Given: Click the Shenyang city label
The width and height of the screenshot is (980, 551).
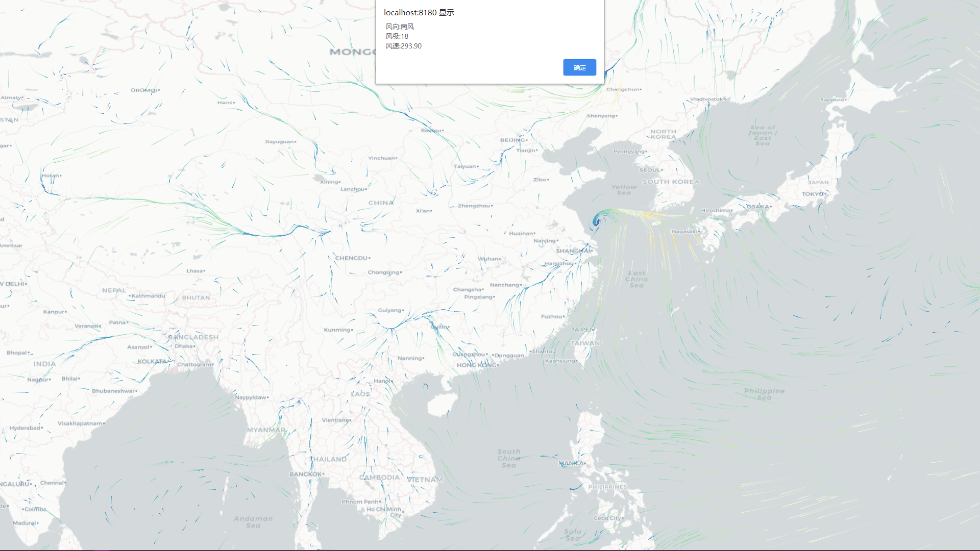Looking at the screenshot, I should 602,116.
